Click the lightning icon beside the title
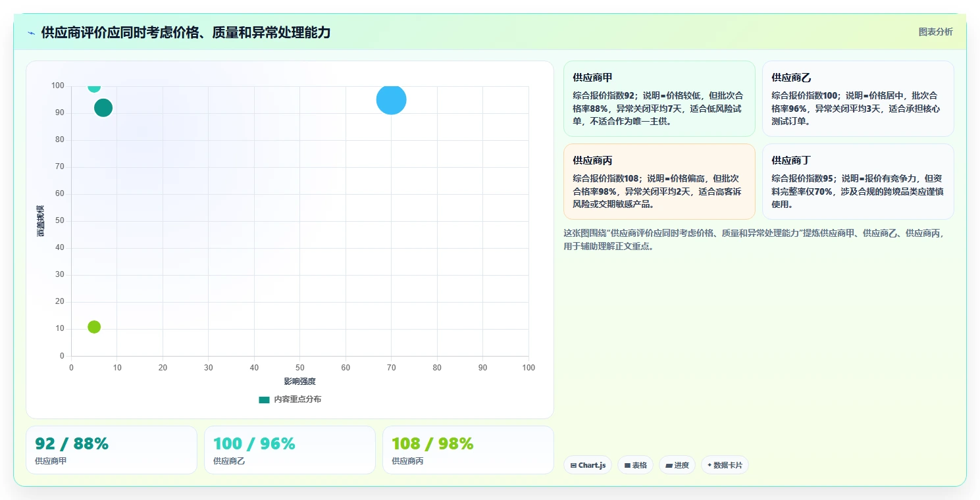The height and width of the screenshot is (500, 980). point(32,32)
